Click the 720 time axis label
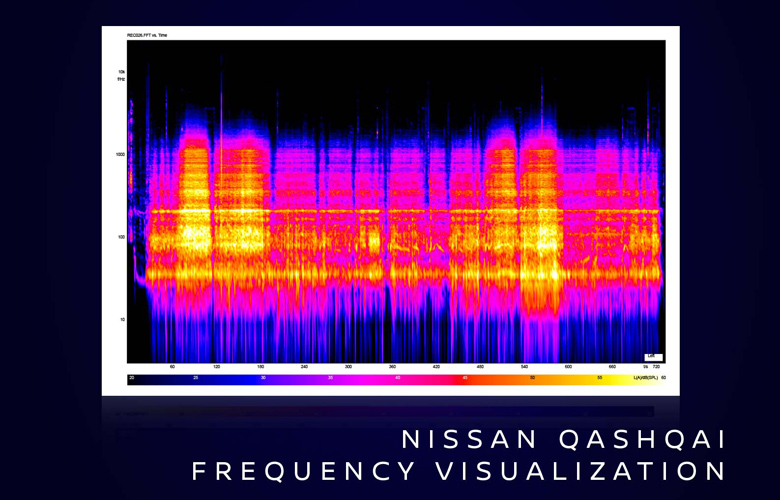 [656, 367]
